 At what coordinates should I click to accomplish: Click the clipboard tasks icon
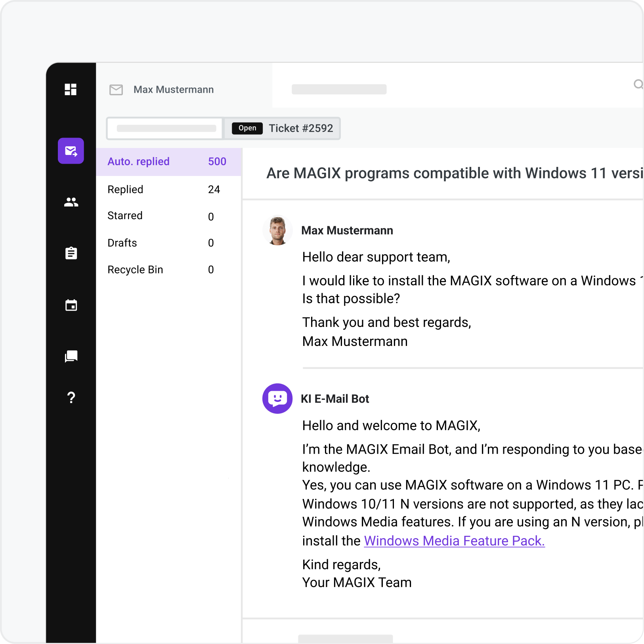pyautogui.click(x=71, y=253)
